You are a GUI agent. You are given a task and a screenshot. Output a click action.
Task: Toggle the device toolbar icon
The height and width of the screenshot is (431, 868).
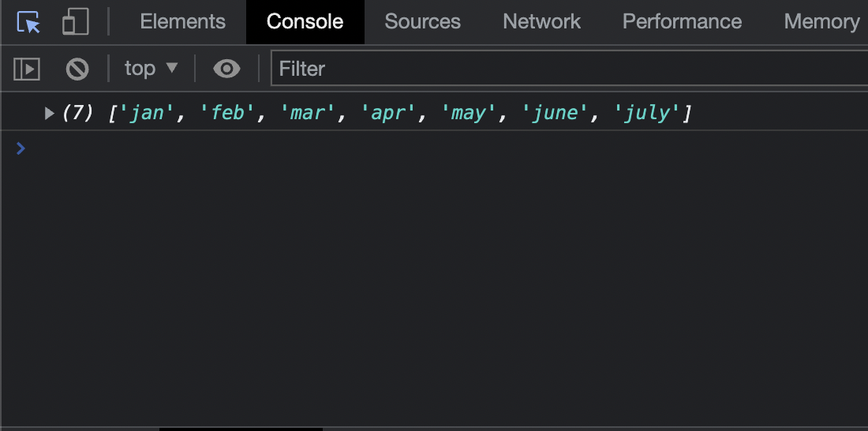tap(76, 22)
